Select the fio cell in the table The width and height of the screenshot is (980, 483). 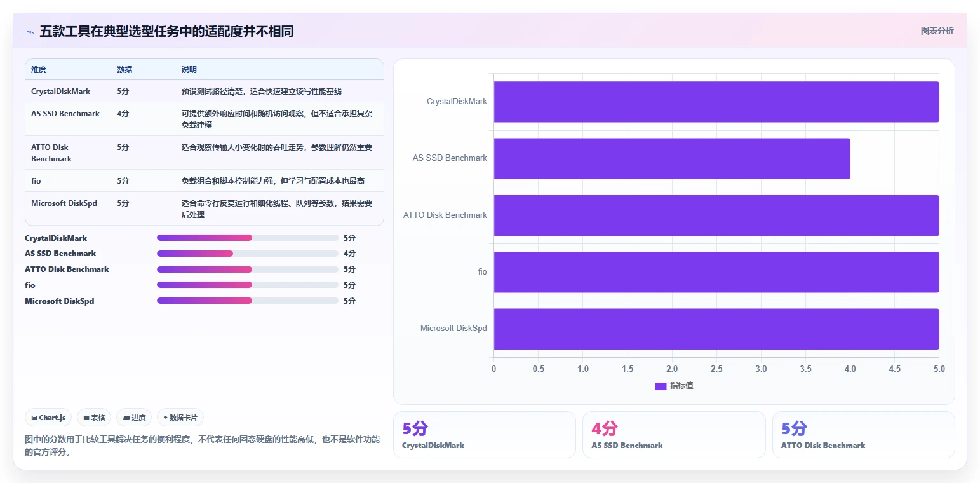point(36,181)
